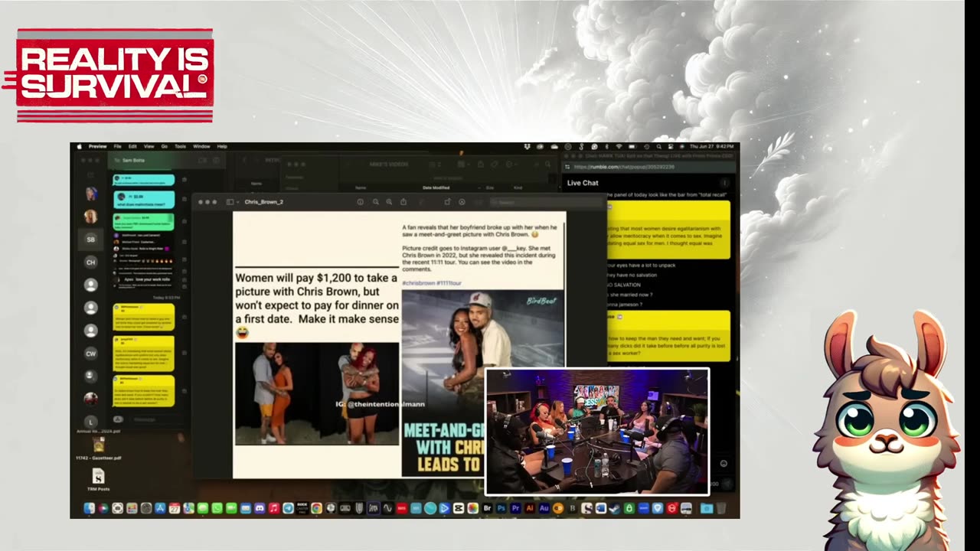Open Adobe Audition in the Dock
Image resolution: width=980 pixels, height=551 pixels.
544,508
